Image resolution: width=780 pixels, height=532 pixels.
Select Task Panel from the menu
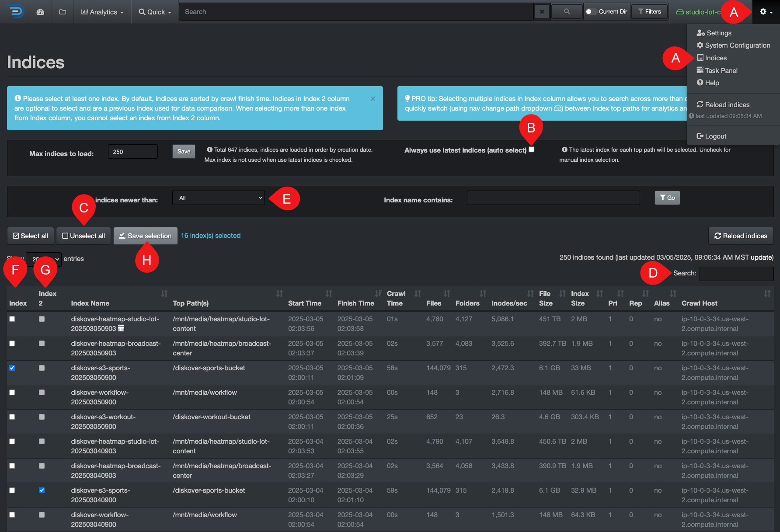point(721,70)
